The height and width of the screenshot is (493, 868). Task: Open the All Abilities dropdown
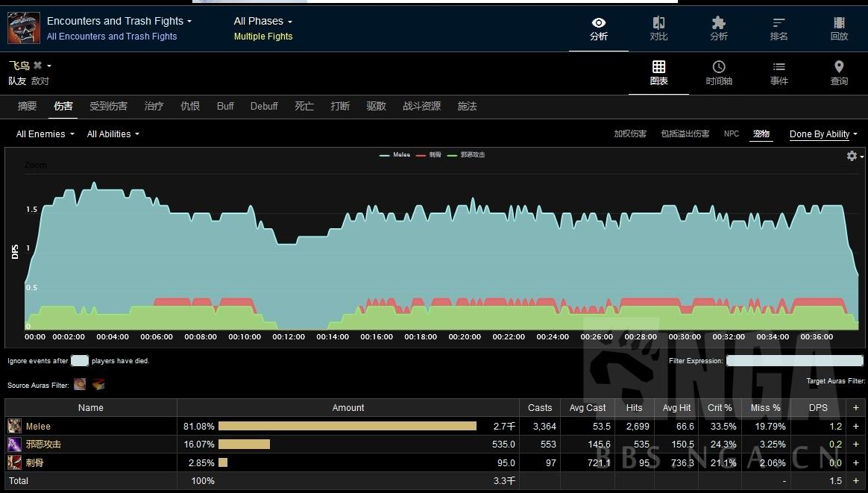(x=113, y=134)
